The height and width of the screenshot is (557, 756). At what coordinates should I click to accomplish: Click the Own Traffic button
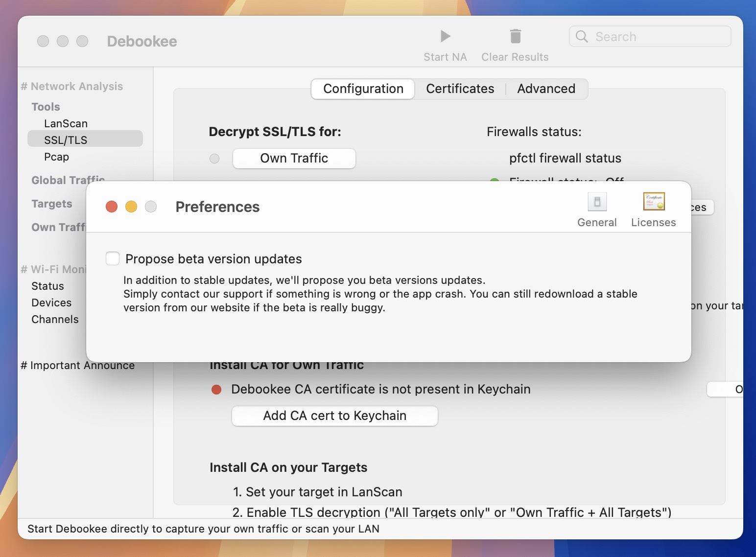(x=294, y=159)
